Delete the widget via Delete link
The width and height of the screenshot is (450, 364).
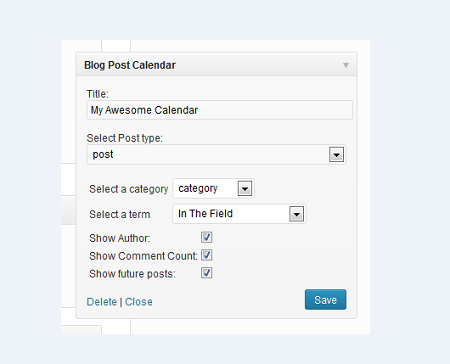[102, 302]
